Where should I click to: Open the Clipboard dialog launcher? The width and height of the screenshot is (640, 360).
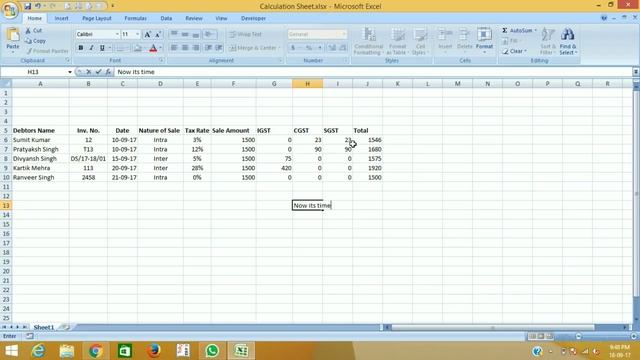68,60
